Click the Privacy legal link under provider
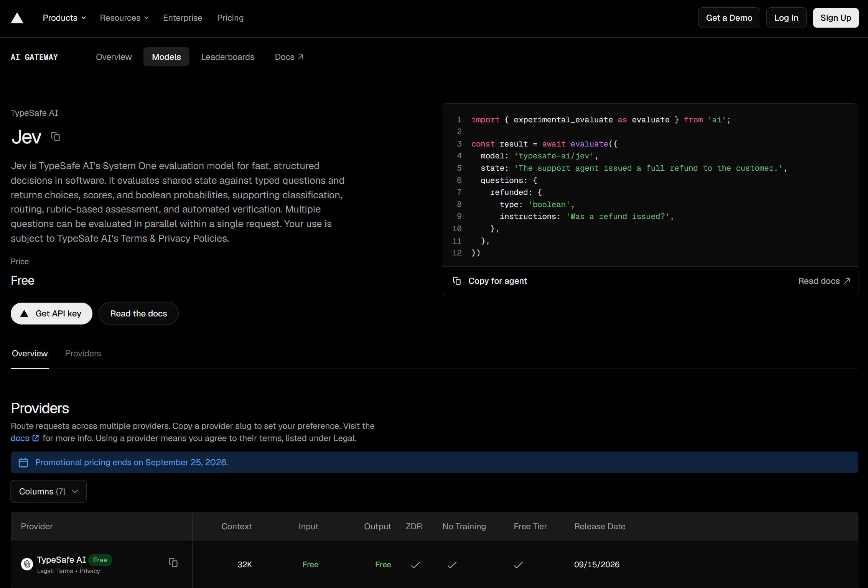Screen dimensions: 868x588 tap(90, 571)
